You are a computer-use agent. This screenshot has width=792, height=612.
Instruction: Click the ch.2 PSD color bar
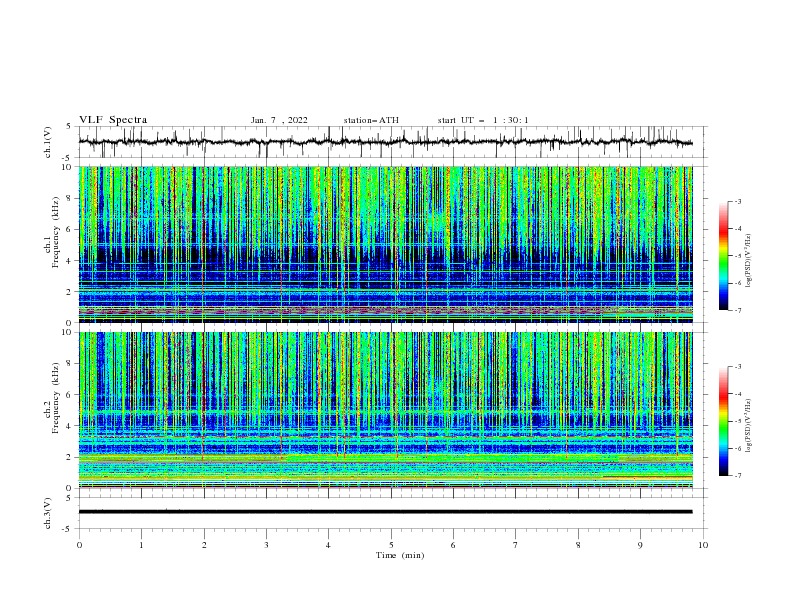(723, 421)
